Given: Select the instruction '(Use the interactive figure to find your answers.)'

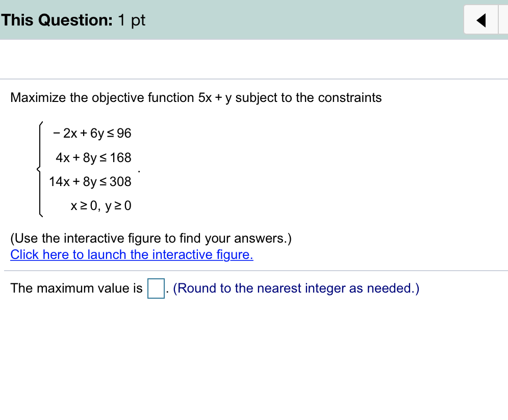Looking at the screenshot, I should pos(151,238).
